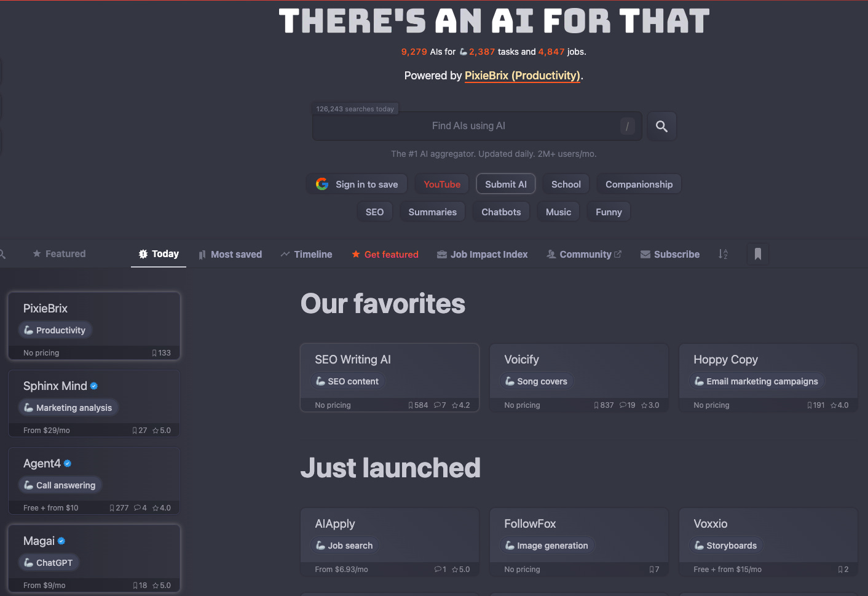Click the bookmark count 18 on Magai

point(140,586)
